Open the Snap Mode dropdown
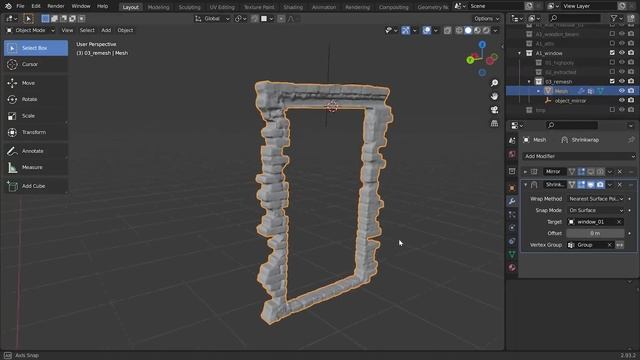This screenshot has width=640, height=360. point(596,210)
